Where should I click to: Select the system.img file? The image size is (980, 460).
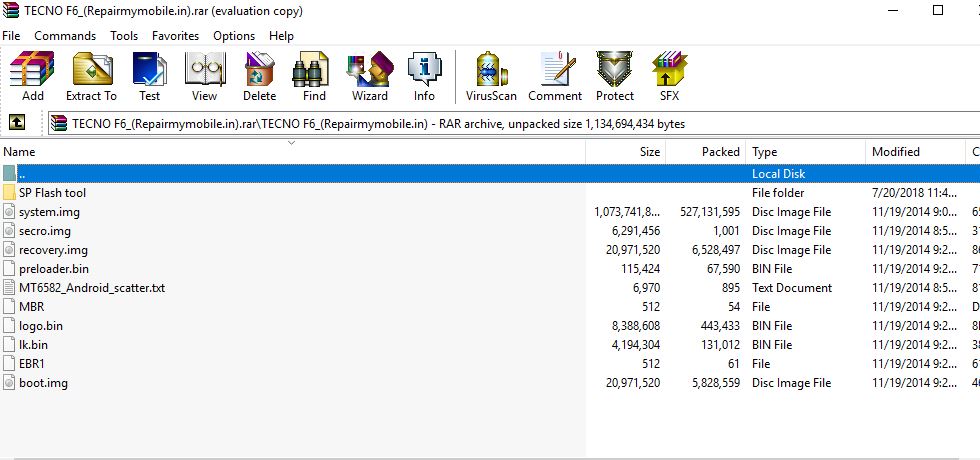coord(49,212)
